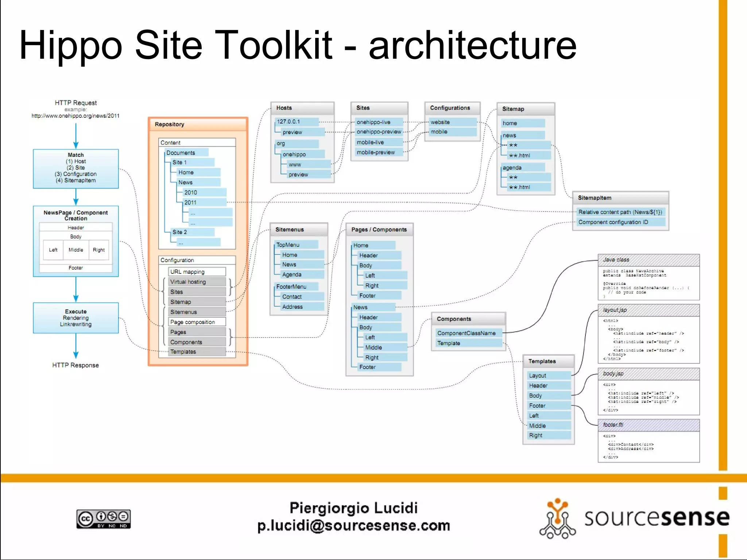Screen dimensions: 747x560
Task: Click the Creative Commons license badge
Action: [x=103, y=519]
